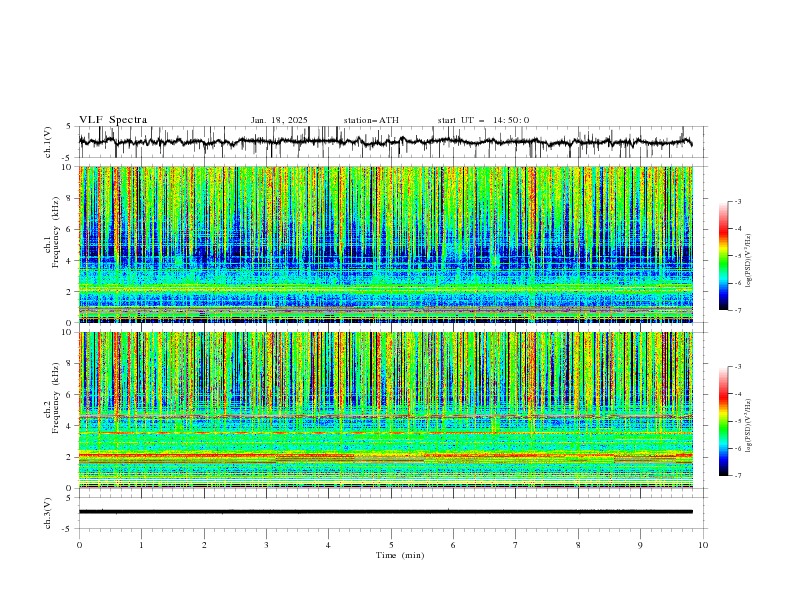Screen dimensions: 792x612
Task: Select the ch.1(V) waveform axis label
Action: (48, 142)
